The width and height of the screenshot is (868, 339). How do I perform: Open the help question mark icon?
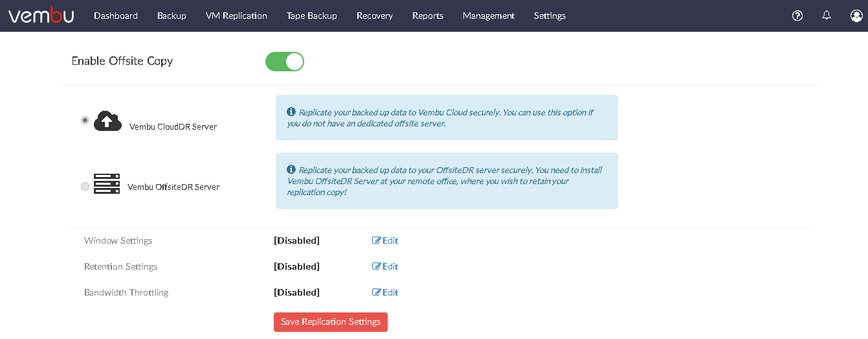click(797, 16)
